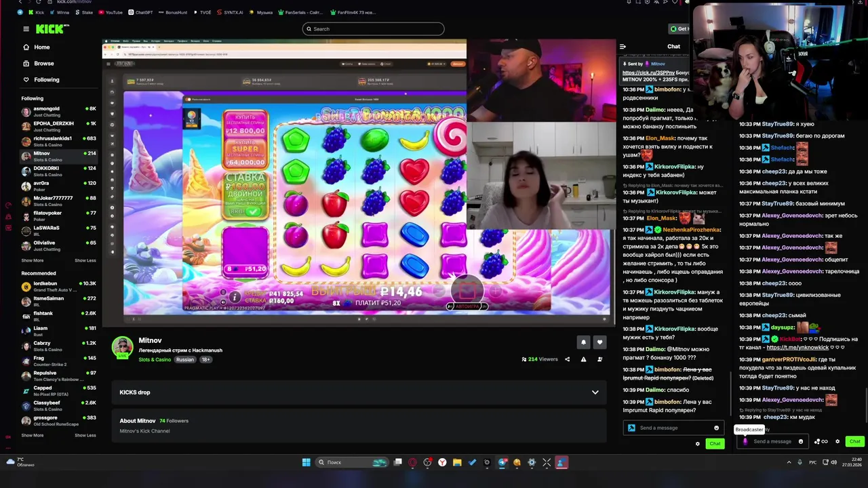Open Opera browser from taskbar
Image resolution: width=868 pixels, height=488 pixels.
[412, 462]
